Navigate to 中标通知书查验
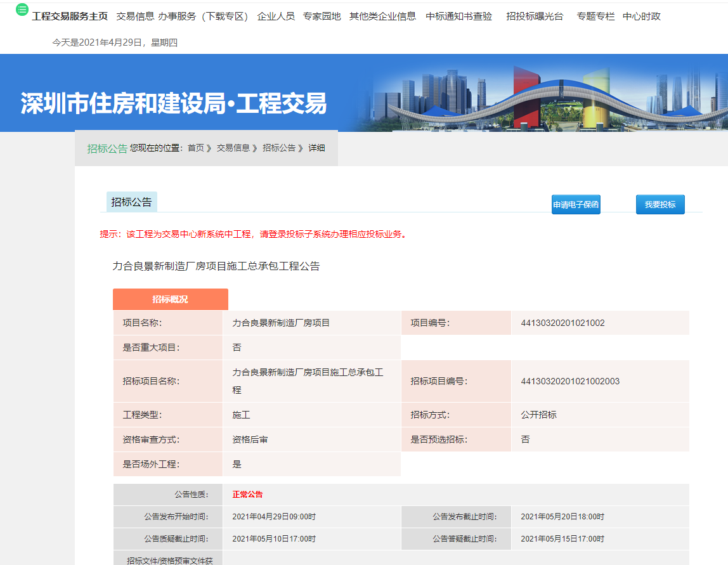The height and width of the screenshot is (565, 728). tap(458, 16)
